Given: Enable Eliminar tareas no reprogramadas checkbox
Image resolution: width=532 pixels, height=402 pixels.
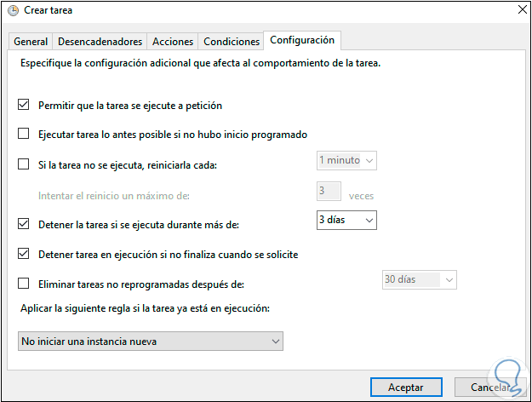Looking at the screenshot, I should pos(24,284).
